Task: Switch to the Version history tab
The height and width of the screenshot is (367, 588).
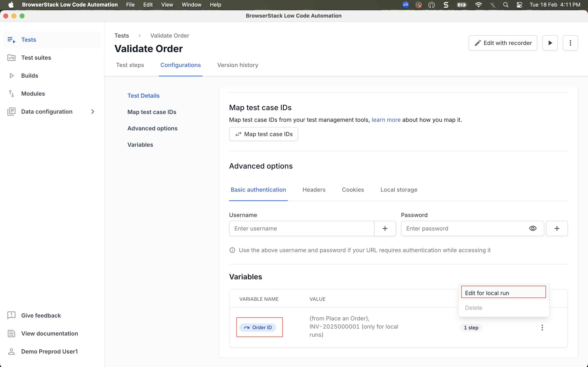Action: point(237,65)
